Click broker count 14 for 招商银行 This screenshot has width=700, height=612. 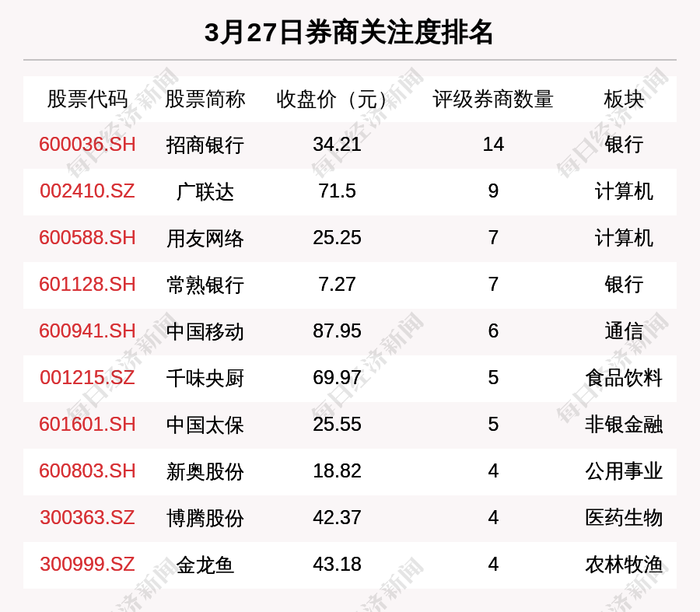493,145
